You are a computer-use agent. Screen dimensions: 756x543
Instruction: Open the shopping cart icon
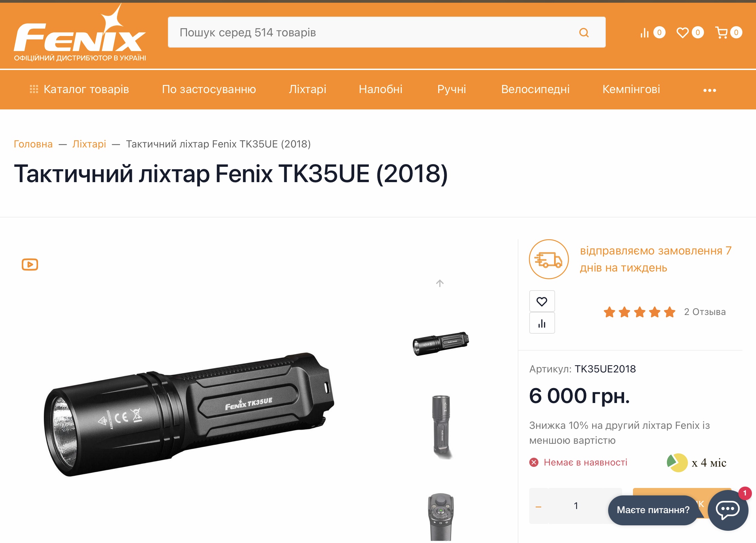tap(721, 33)
